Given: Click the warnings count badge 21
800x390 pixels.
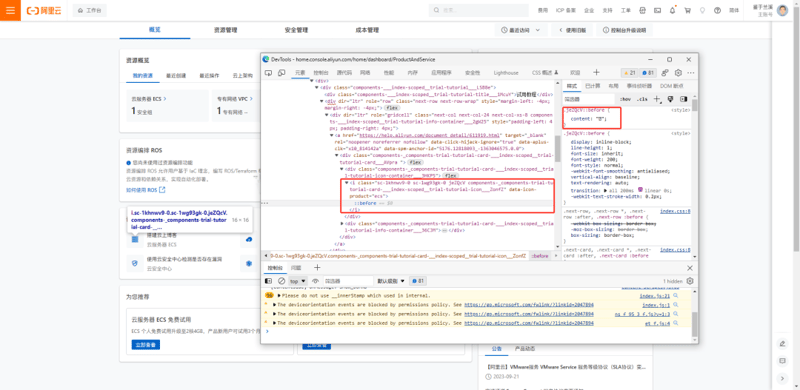Looking at the screenshot, I should point(629,73).
